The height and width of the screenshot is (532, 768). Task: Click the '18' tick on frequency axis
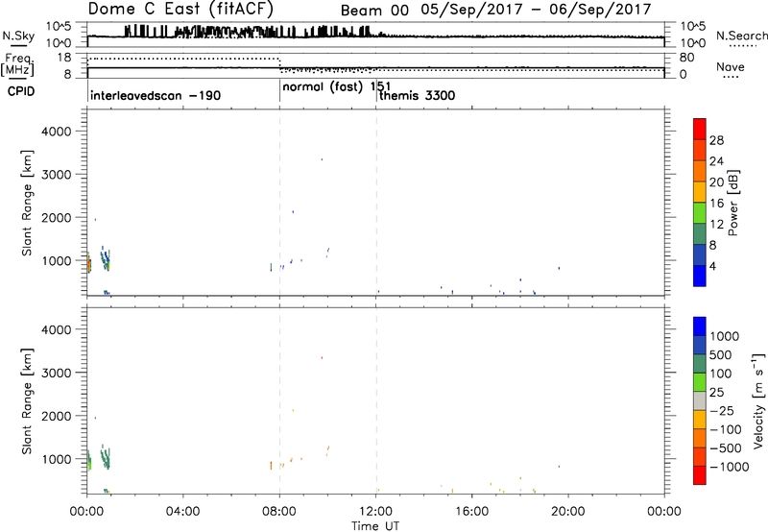[x=64, y=58]
